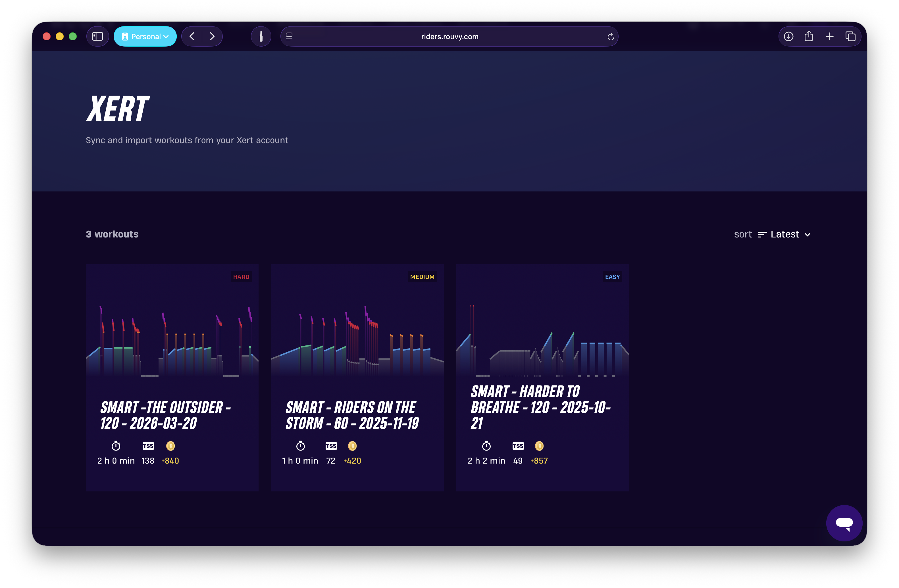Click the 2 h 0 min duration

pos(116,461)
